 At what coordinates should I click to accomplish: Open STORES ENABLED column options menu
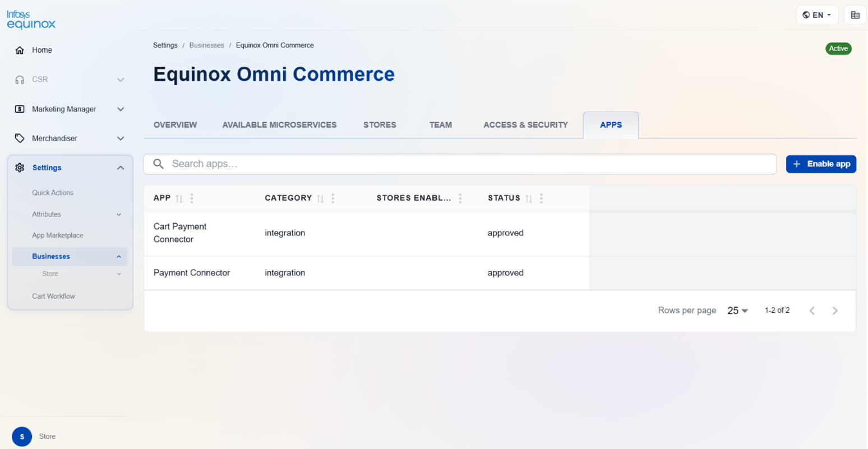click(460, 198)
